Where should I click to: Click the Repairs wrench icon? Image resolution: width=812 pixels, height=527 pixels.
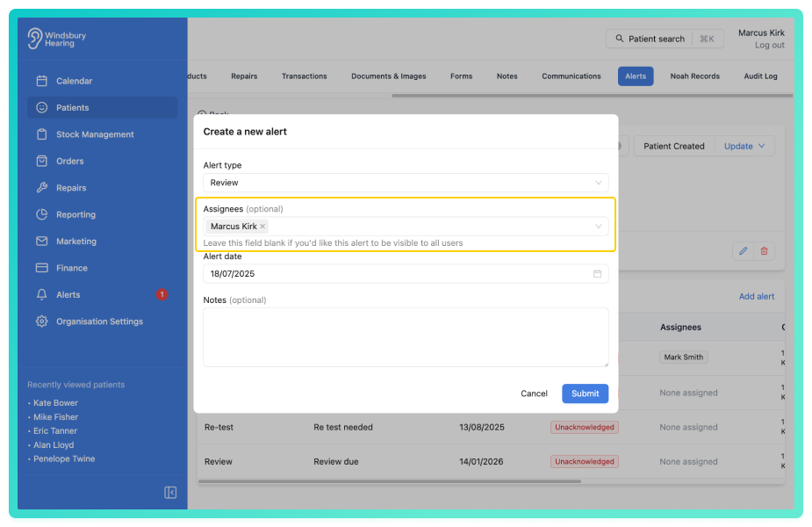point(42,188)
